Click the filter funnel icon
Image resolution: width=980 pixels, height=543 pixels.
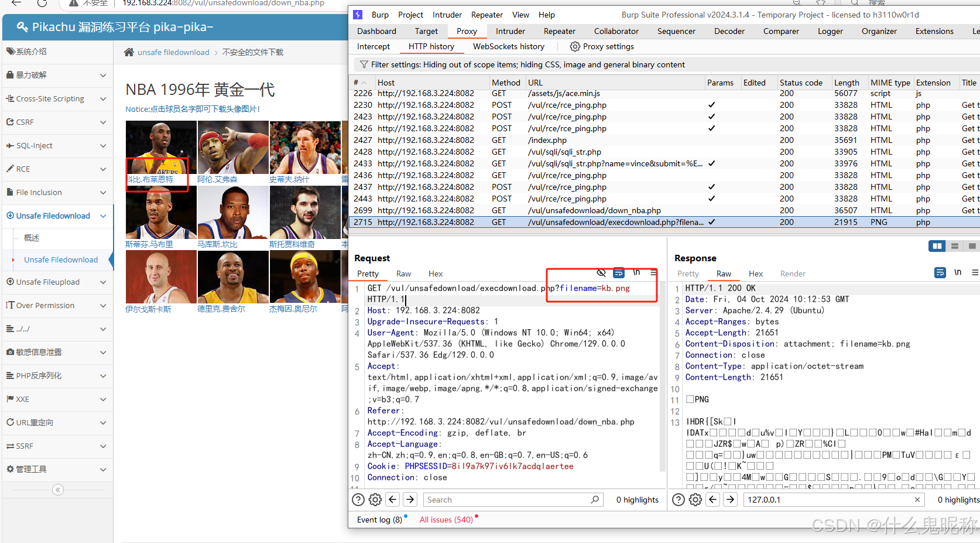point(364,64)
